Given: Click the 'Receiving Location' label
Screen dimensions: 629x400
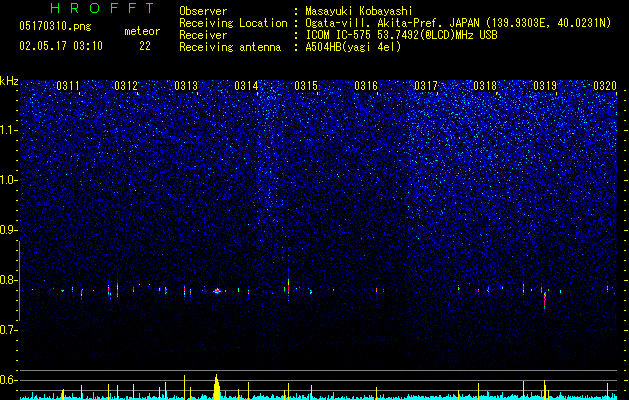Looking at the screenshot, I should click(233, 23).
